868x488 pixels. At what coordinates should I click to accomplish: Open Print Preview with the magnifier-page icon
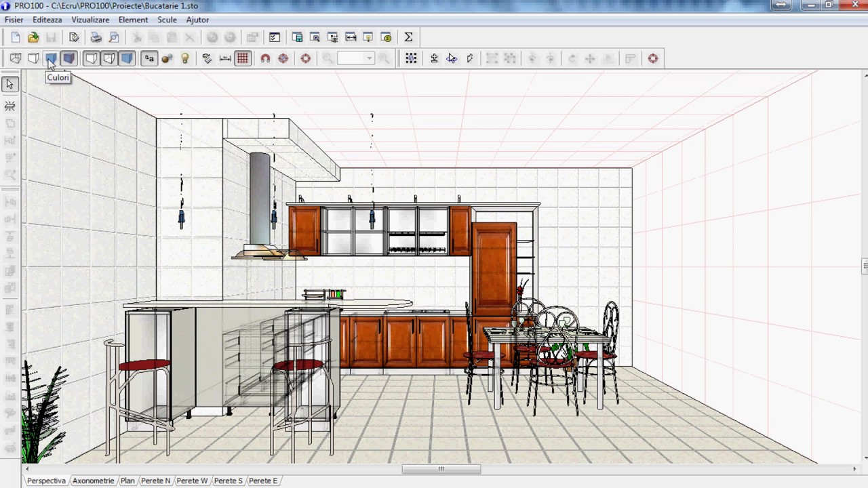point(114,37)
